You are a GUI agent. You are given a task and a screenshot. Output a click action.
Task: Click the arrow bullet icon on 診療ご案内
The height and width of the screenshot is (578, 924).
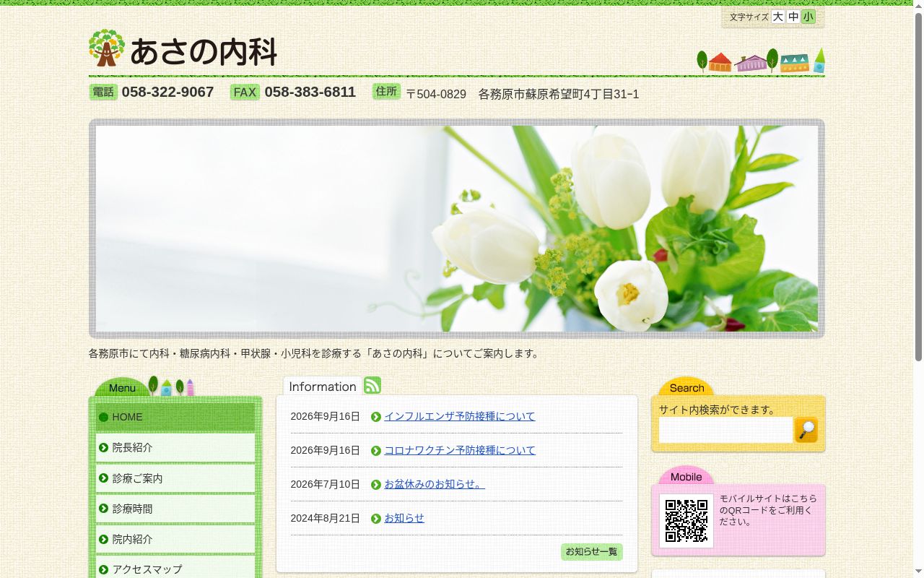103,478
